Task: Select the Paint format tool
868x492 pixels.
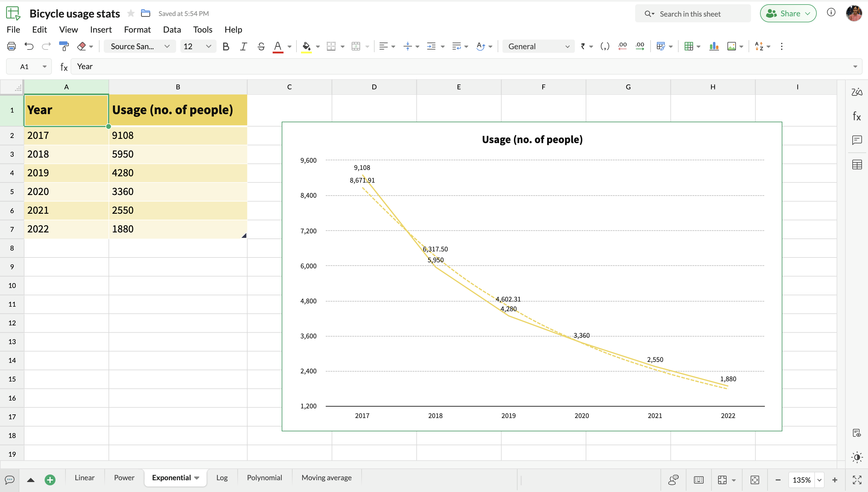Action: pos(64,46)
